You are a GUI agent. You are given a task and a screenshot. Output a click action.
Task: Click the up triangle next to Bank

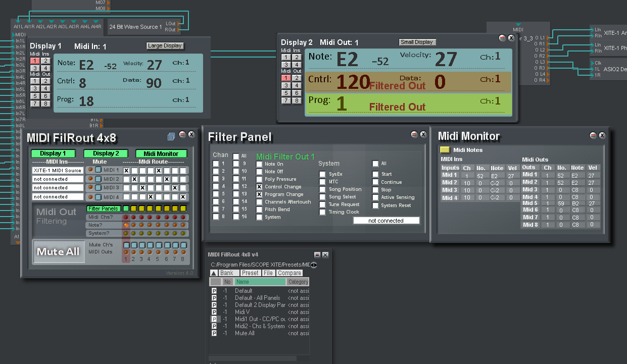click(x=213, y=273)
